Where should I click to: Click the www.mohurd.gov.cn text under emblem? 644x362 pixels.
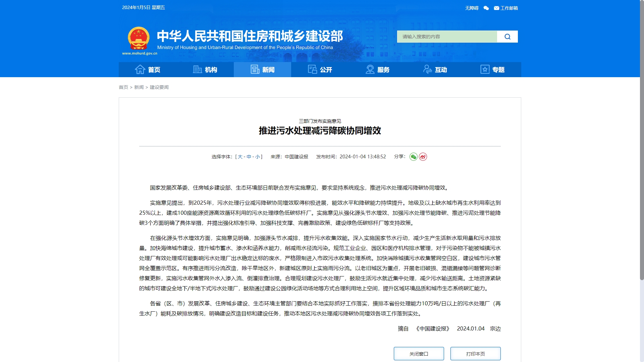pos(140,53)
